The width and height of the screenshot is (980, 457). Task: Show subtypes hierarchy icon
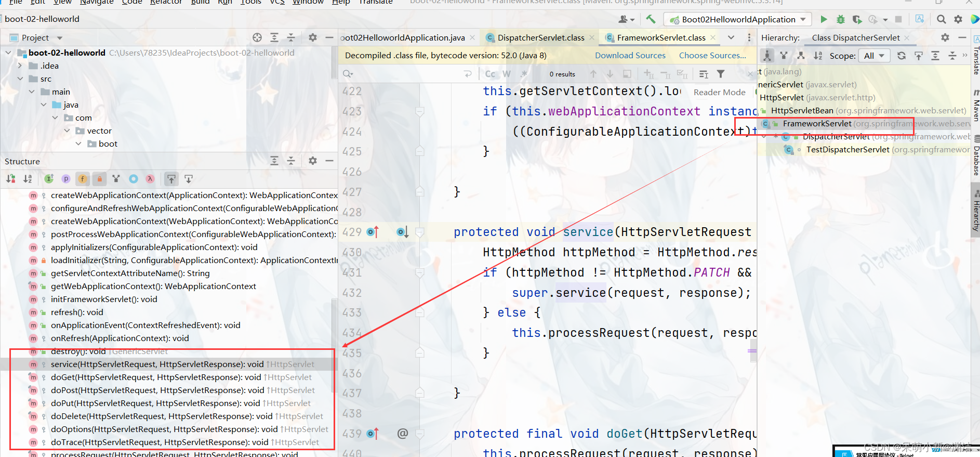[x=801, y=56]
